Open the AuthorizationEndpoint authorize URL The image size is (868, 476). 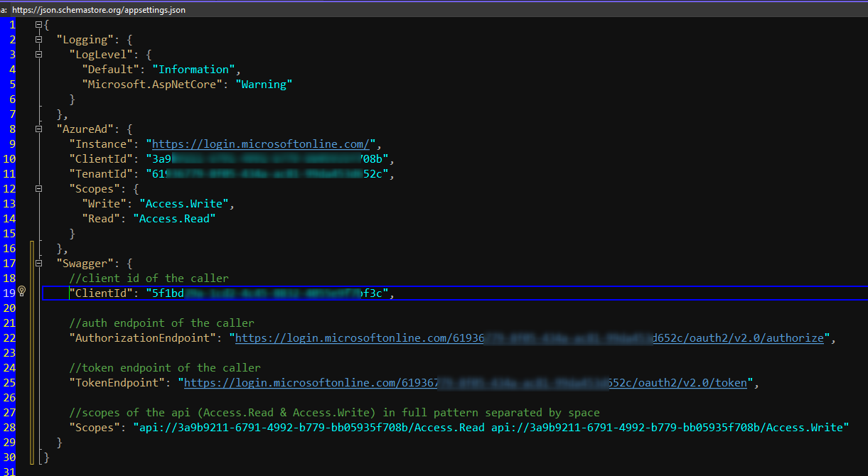click(x=529, y=338)
